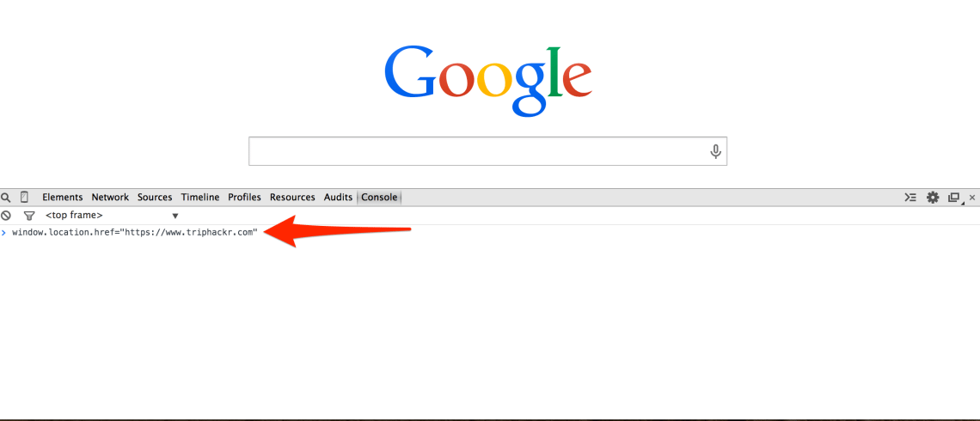
Task: Toggle device mode phone icon
Action: (x=24, y=198)
